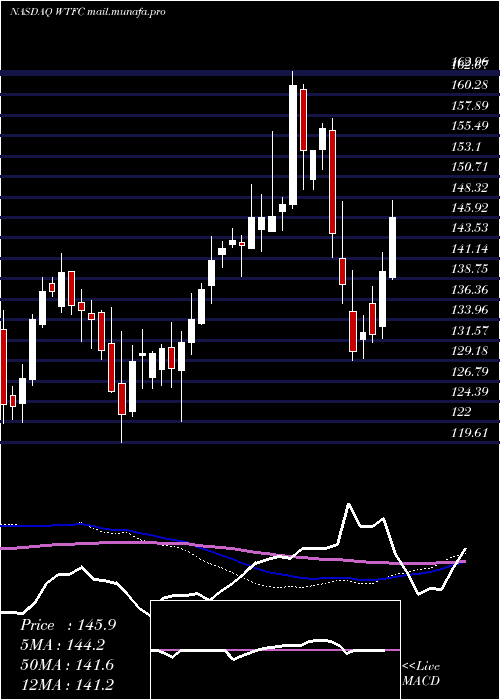
Task: Click the NASDAQ WTFC chart title
Action: (x=88, y=12)
